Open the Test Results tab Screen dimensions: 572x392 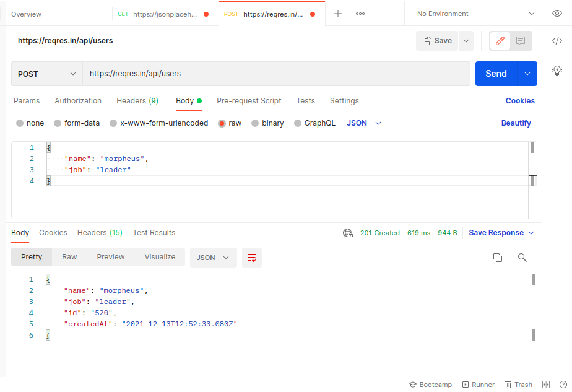[154, 233]
